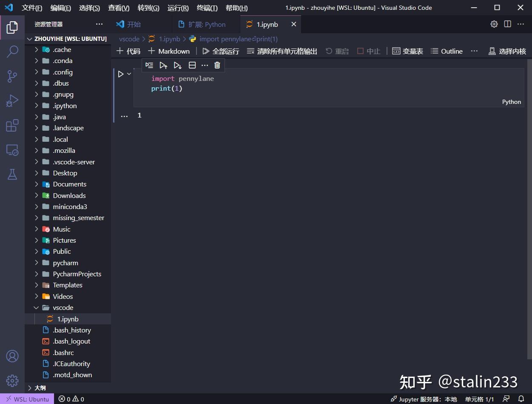532x404 pixels.
Task: Click 清除所有单元格输出 button
Action: 283,51
